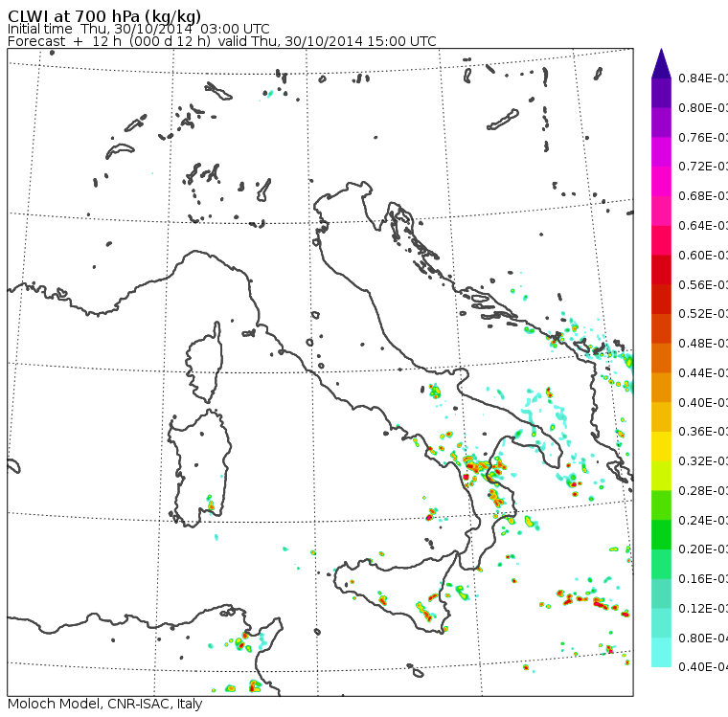Click the 0.28E-03 colorbar label
Screen dimensions: 728x717
click(703, 491)
